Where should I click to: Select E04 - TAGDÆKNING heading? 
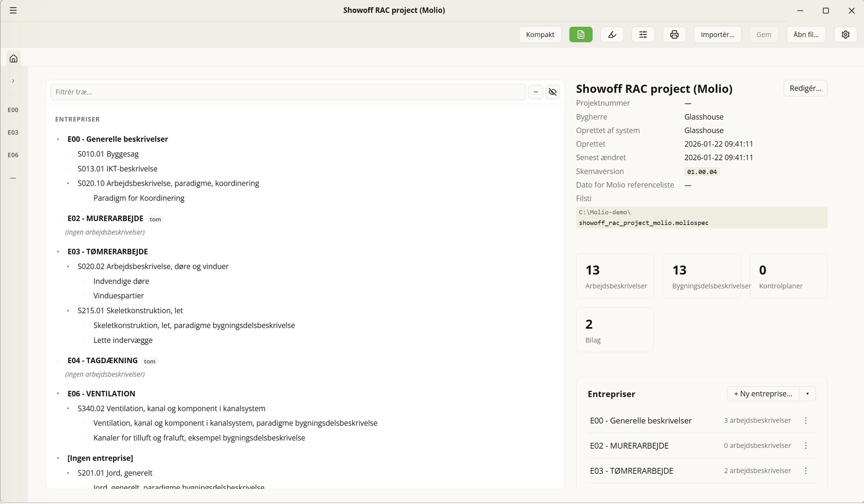click(102, 361)
